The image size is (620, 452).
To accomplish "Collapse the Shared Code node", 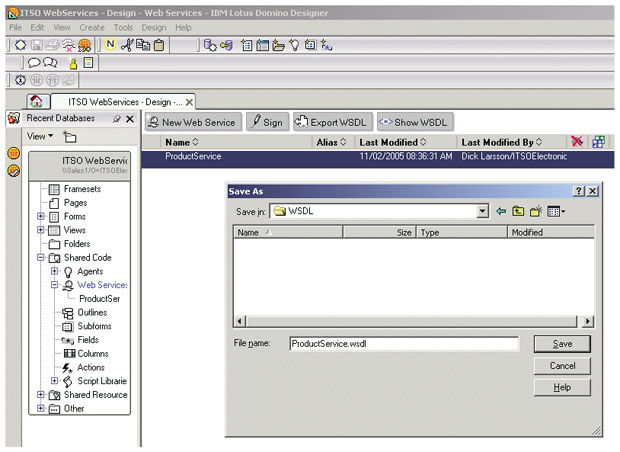I will pos(40,257).
